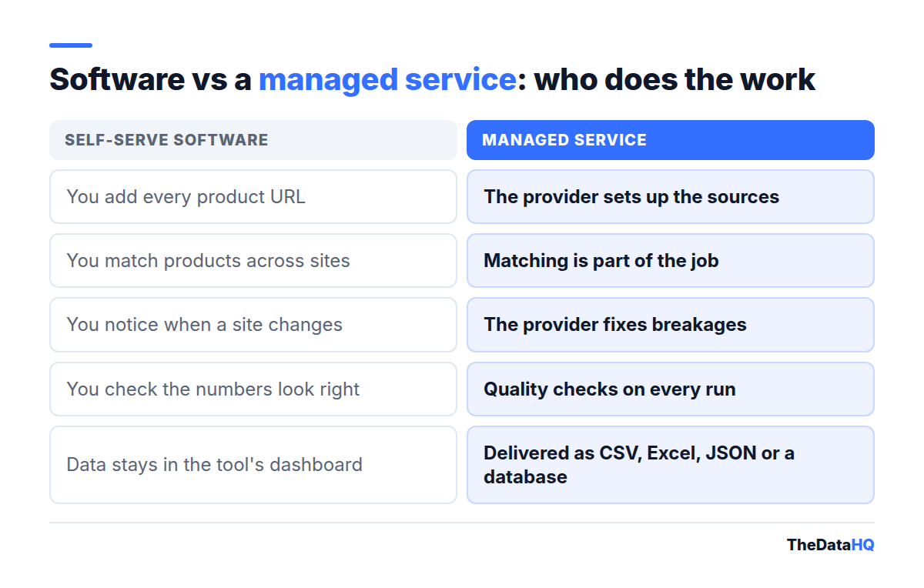
Task: Click the infographic title about managed service
Action: (432, 80)
